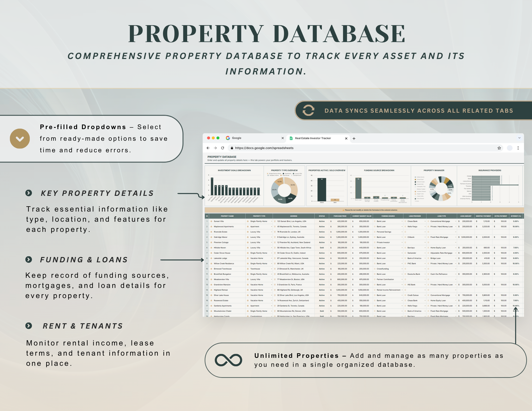Open Sunset Villa property type dropdown
The height and width of the screenshot is (411, 532).
coord(271,221)
